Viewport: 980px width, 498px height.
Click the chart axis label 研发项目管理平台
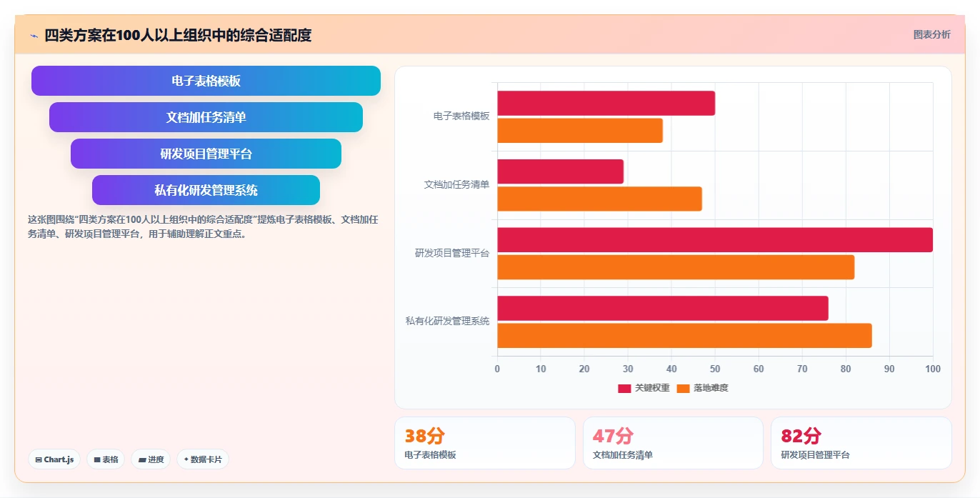[x=452, y=253]
